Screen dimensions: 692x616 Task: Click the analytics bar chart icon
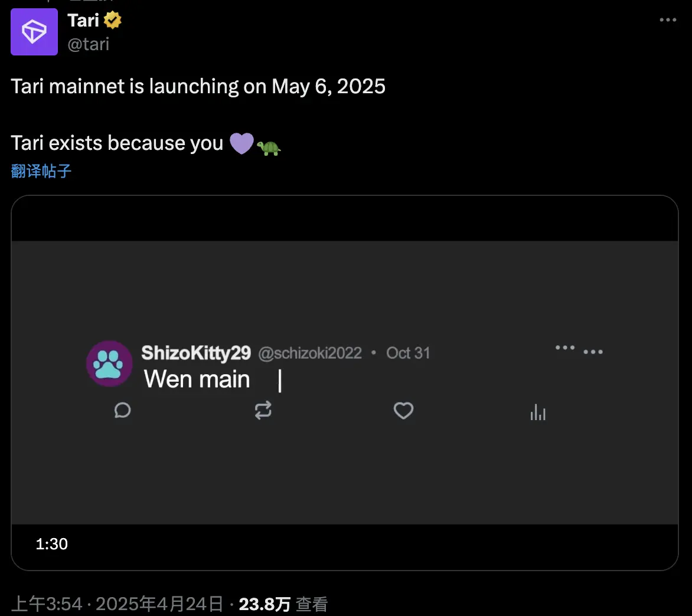[538, 412]
